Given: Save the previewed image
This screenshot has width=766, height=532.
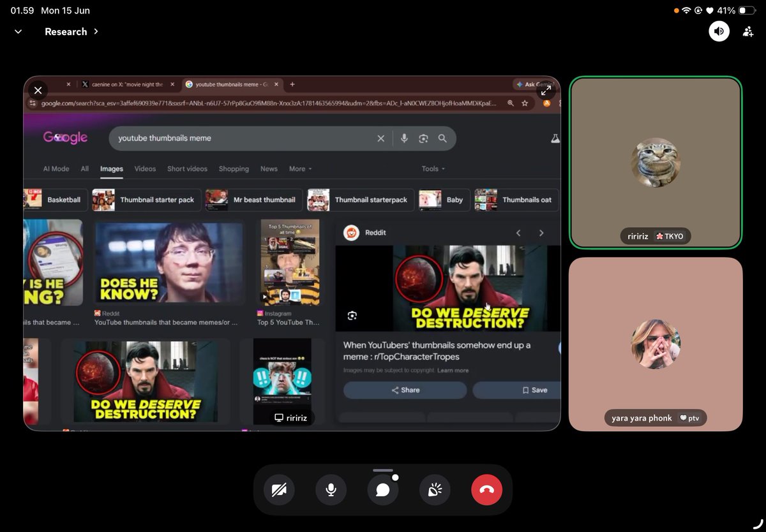Looking at the screenshot, I should coord(516,390).
